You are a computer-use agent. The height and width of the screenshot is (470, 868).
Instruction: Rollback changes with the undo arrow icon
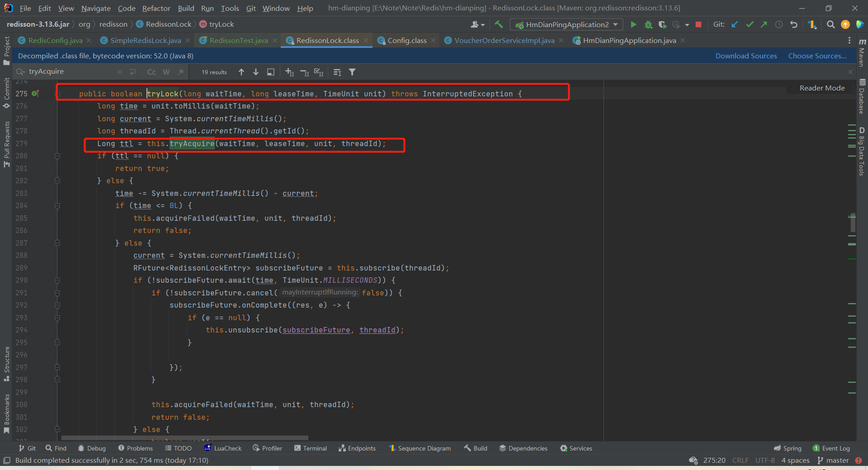click(x=794, y=24)
